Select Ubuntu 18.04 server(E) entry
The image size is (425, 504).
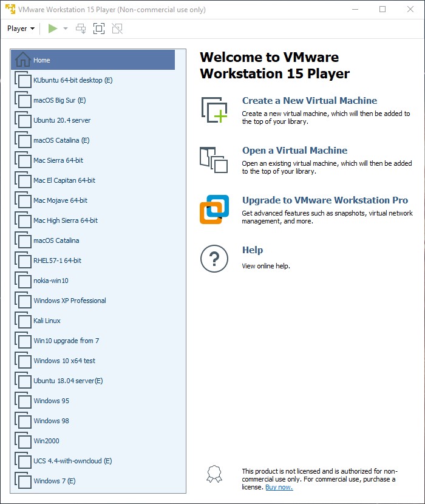[93, 381]
